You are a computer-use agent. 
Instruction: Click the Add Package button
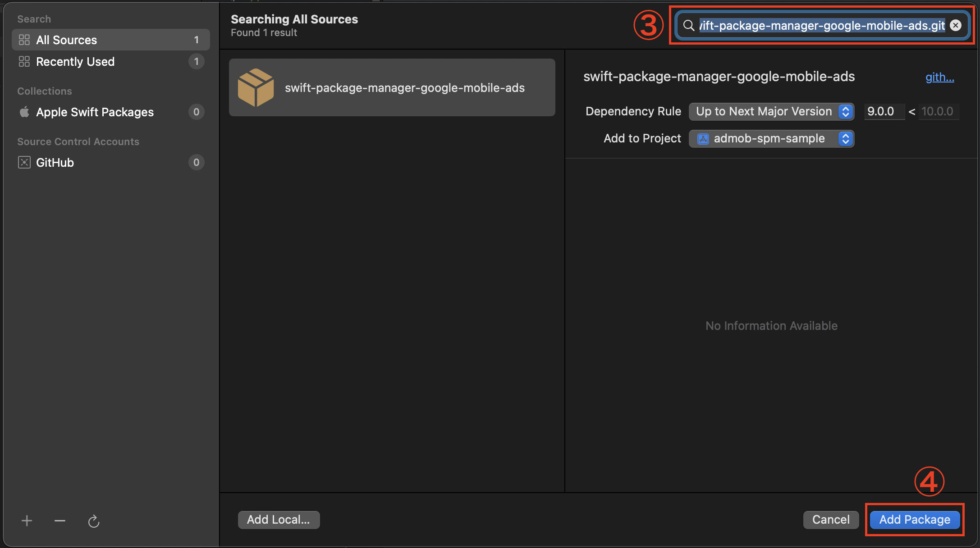pos(915,520)
